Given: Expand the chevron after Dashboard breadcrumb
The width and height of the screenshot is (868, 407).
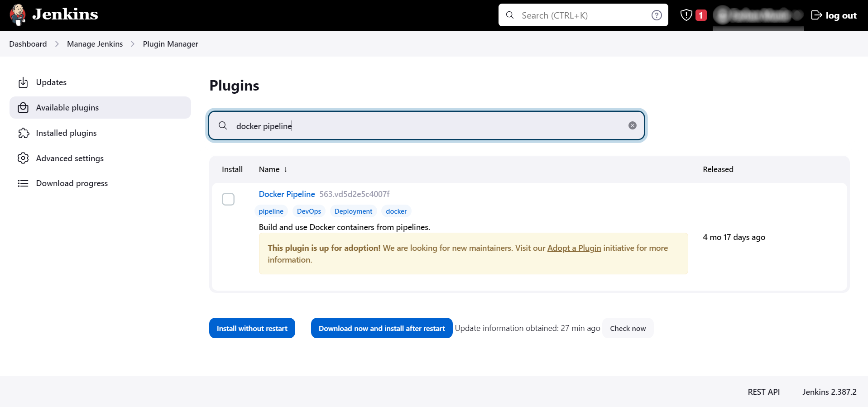Looking at the screenshot, I should click(57, 44).
